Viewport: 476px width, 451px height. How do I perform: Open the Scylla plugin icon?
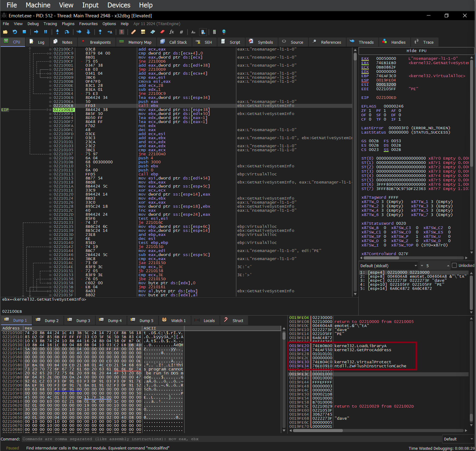[x=122, y=32]
